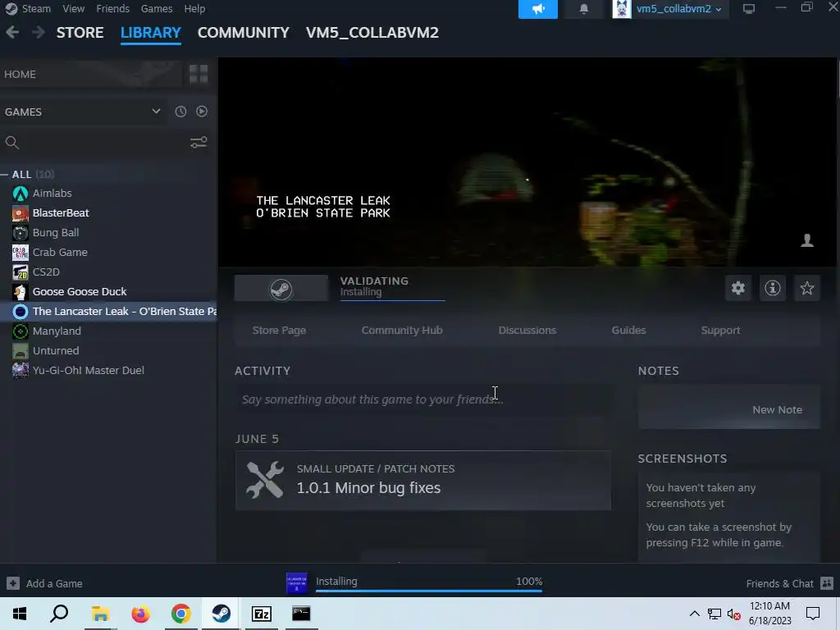Collapse the ALL games category
The width and height of the screenshot is (840, 630).
click(4, 174)
